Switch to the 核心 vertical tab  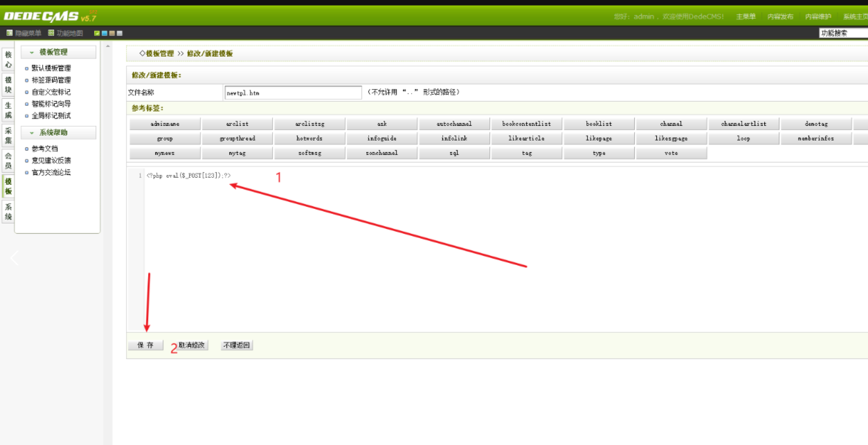8,60
